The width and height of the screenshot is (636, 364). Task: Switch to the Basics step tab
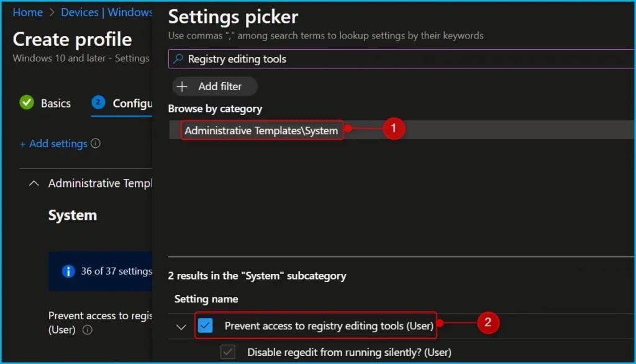pyautogui.click(x=55, y=103)
